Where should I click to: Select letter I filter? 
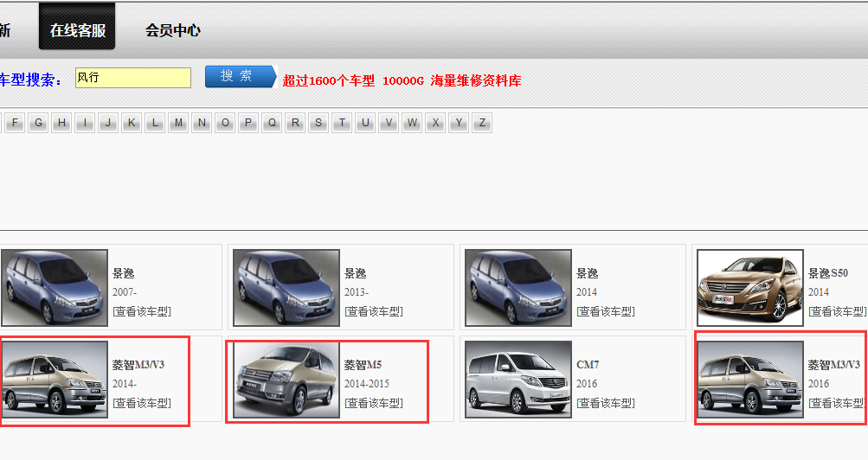pyautogui.click(x=85, y=123)
